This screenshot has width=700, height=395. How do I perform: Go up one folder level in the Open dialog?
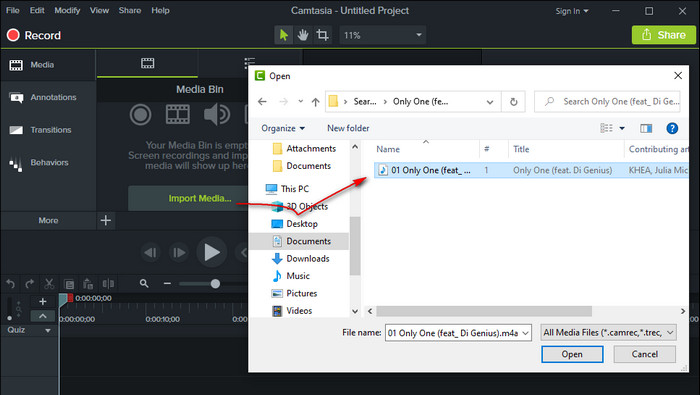tap(316, 102)
